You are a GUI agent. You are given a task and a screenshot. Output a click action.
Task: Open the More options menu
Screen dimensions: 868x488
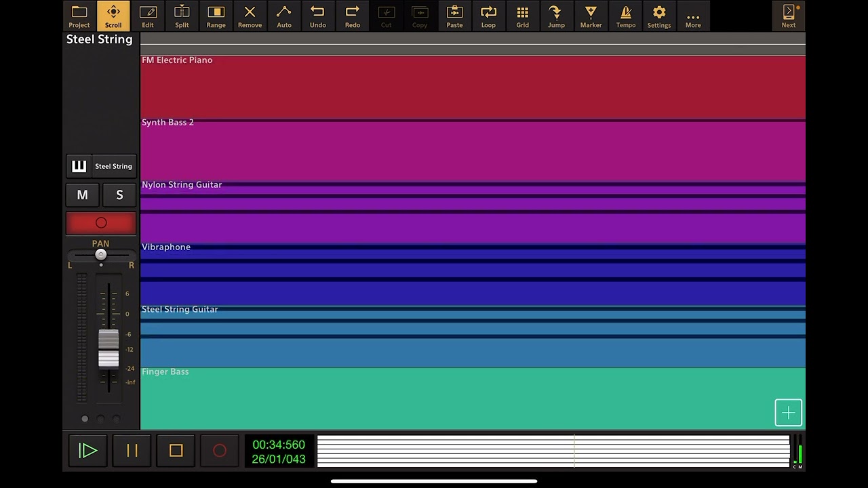click(693, 16)
